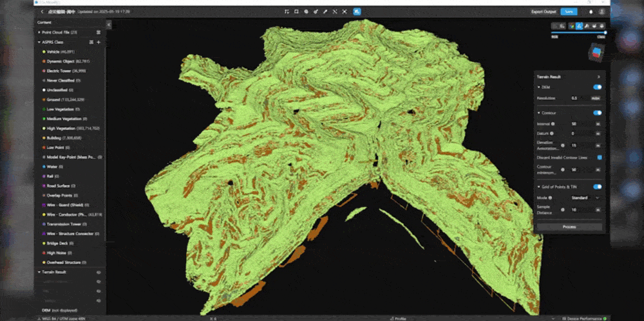Collapse the Contour settings group

539,113
